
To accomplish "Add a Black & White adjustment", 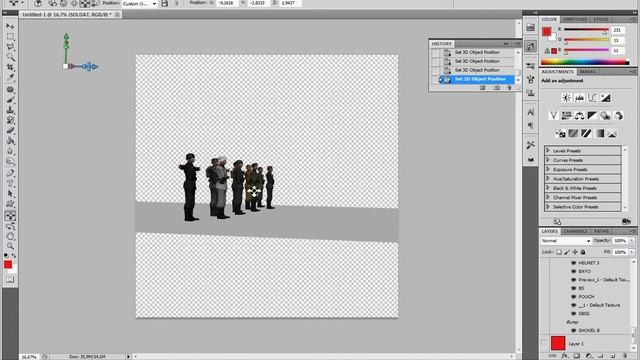I will coord(592,116).
